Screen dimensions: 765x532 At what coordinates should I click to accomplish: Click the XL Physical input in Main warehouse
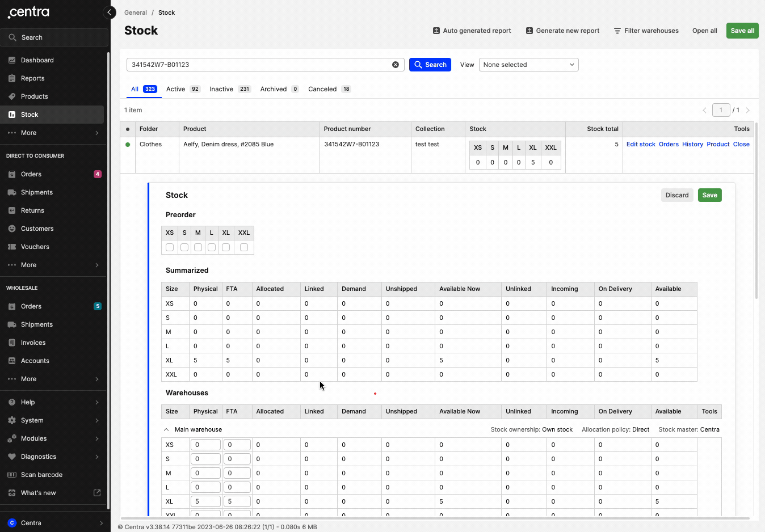pos(205,501)
